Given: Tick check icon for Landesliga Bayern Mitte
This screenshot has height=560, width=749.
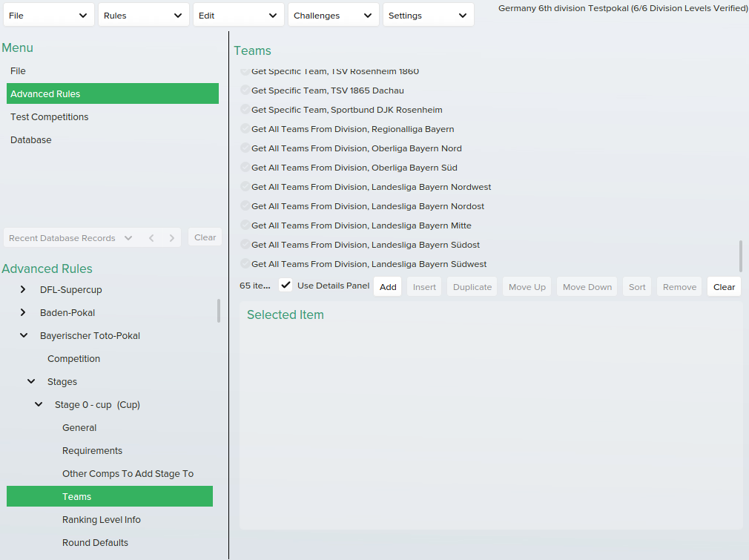Looking at the screenshot, I should pyautogui.click(x=245, y=225).
